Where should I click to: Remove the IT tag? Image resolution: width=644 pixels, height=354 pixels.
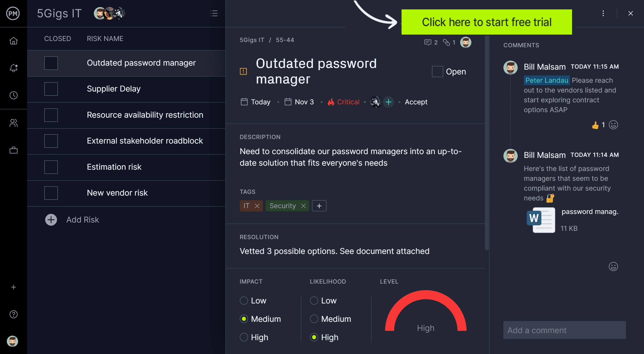257,206
